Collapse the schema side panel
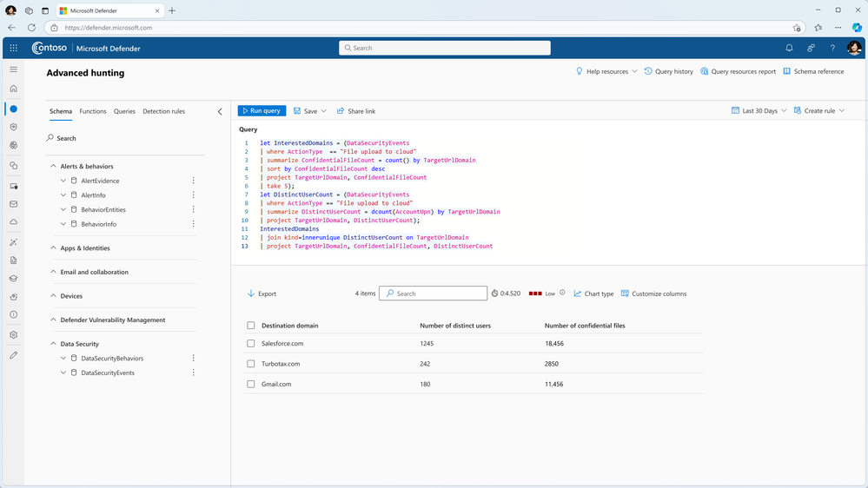 pyautogui.click(x=220, y=112)
